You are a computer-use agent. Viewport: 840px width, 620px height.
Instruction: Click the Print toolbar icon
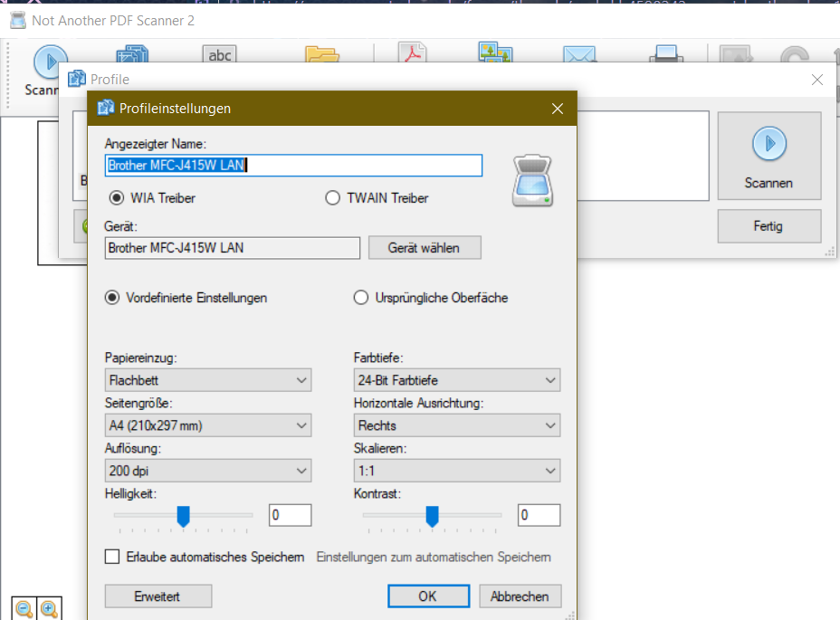click(x=666, y=53)
